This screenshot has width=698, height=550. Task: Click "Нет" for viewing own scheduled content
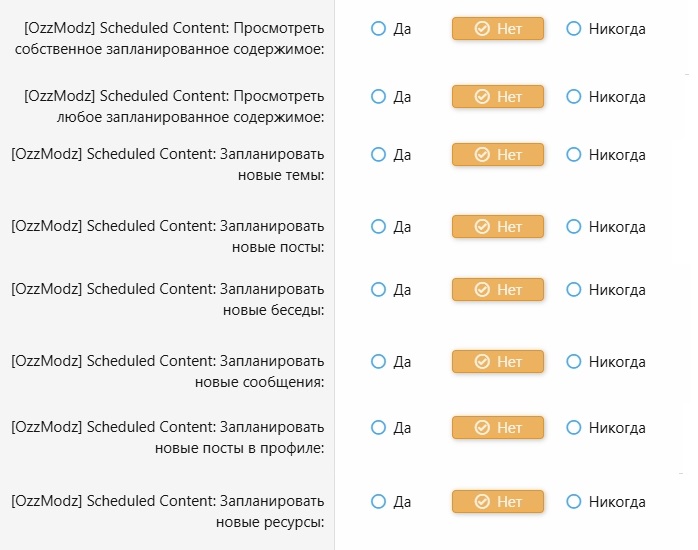(x=498, y=29)
